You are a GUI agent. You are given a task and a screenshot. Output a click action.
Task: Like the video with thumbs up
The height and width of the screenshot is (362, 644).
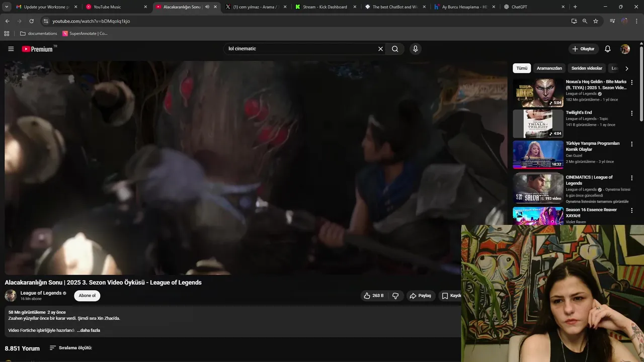coord(374,296)
